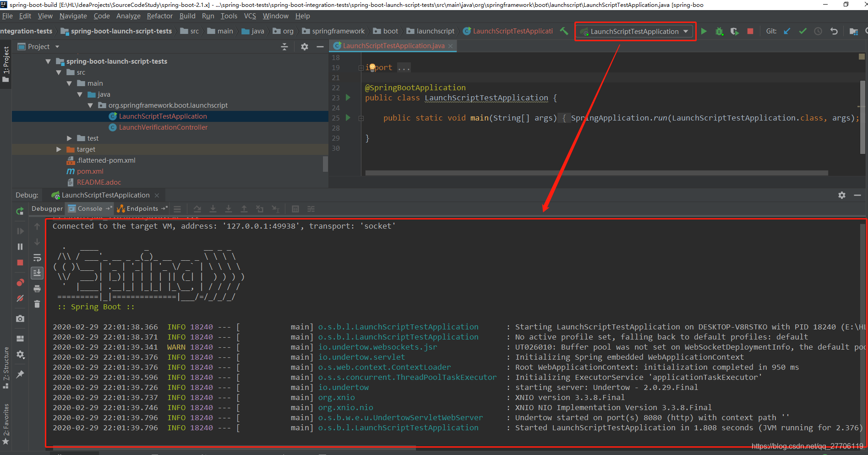Toggle soft-wrap for console output

click(37, 258)
